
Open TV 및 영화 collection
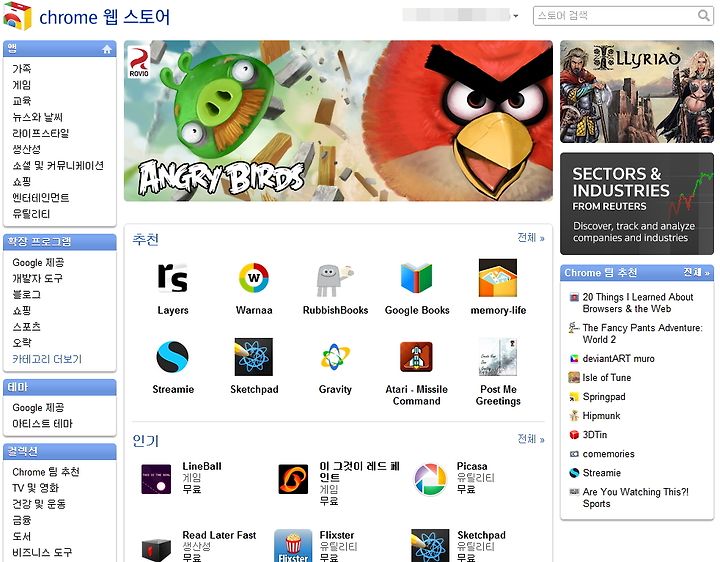click(36, 488)
